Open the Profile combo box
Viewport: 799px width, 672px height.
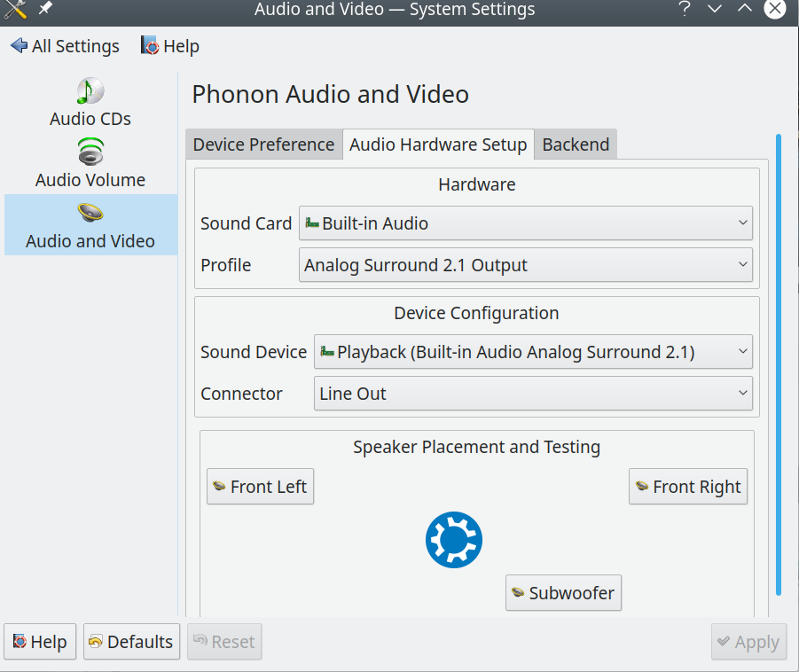pos(525,265)
